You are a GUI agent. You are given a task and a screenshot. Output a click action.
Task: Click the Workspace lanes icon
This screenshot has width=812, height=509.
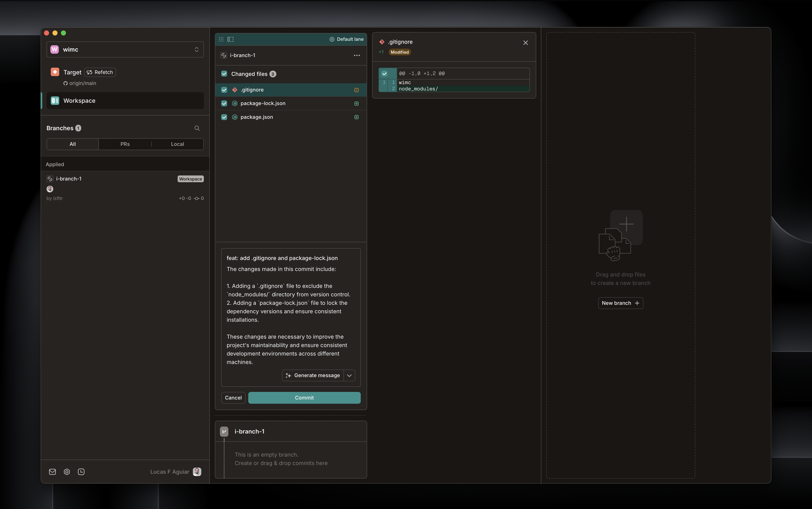point(55,101)
